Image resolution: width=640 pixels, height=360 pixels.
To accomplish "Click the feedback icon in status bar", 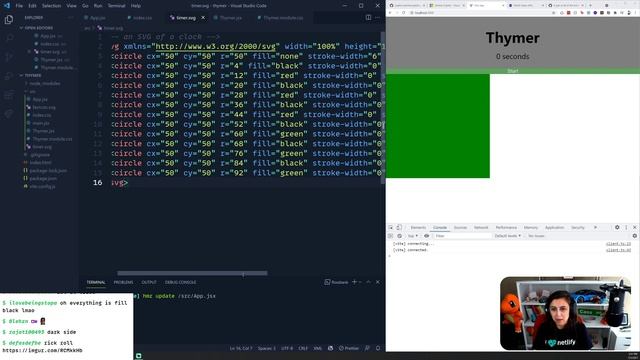I will pos(367,348).
